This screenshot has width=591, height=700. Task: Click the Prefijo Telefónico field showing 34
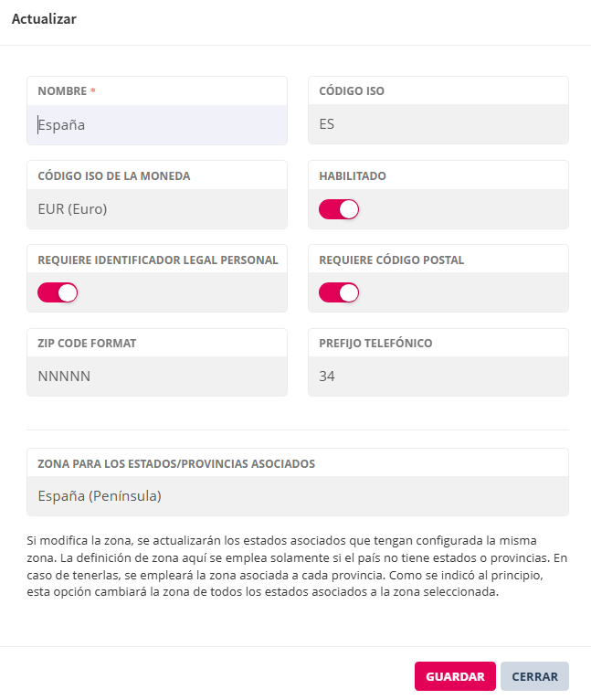coord(438,377)
